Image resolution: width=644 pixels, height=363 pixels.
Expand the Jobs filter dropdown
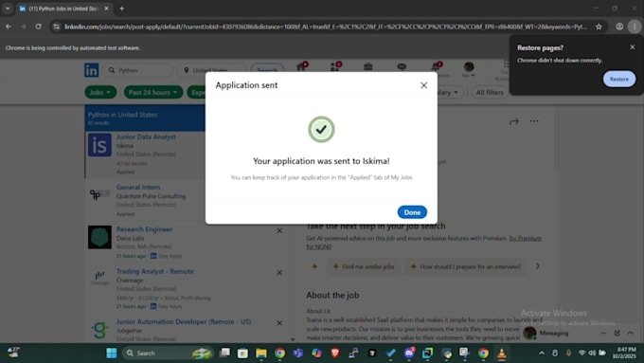(100, 92)
